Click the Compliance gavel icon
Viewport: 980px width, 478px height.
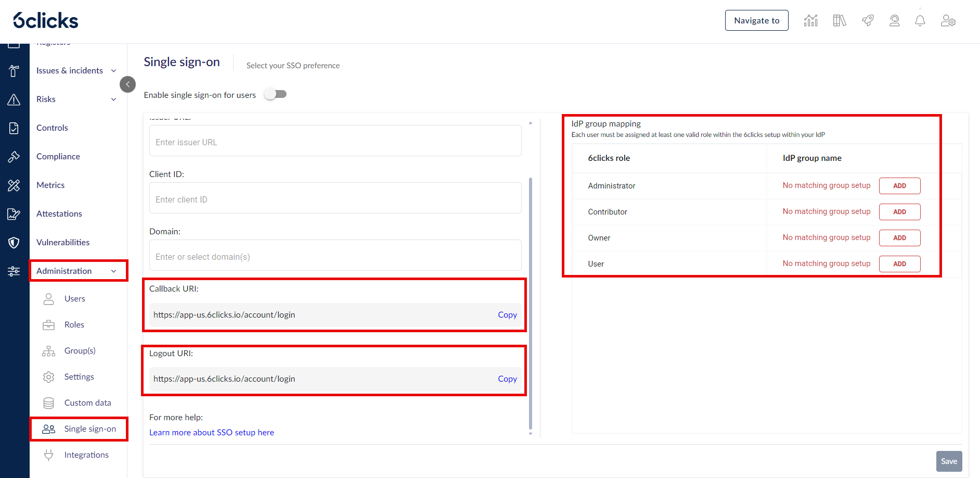tap(14, 157)
